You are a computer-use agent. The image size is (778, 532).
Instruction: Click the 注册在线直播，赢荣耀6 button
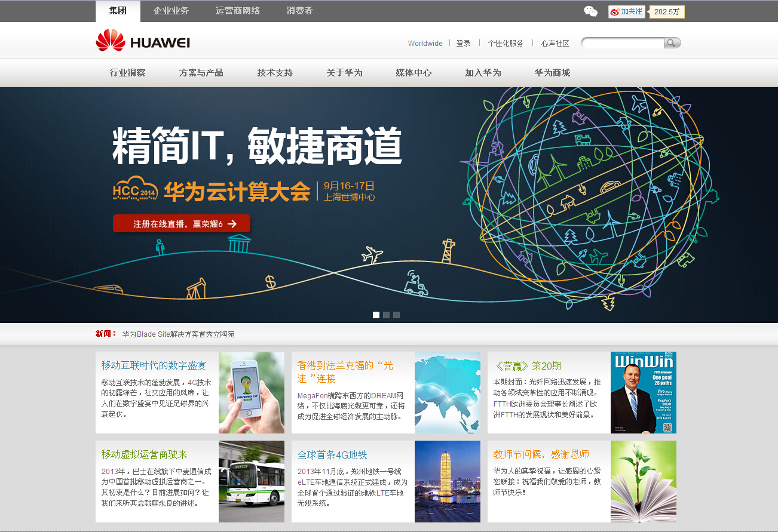pyautogui.click(x=182, y=224)
